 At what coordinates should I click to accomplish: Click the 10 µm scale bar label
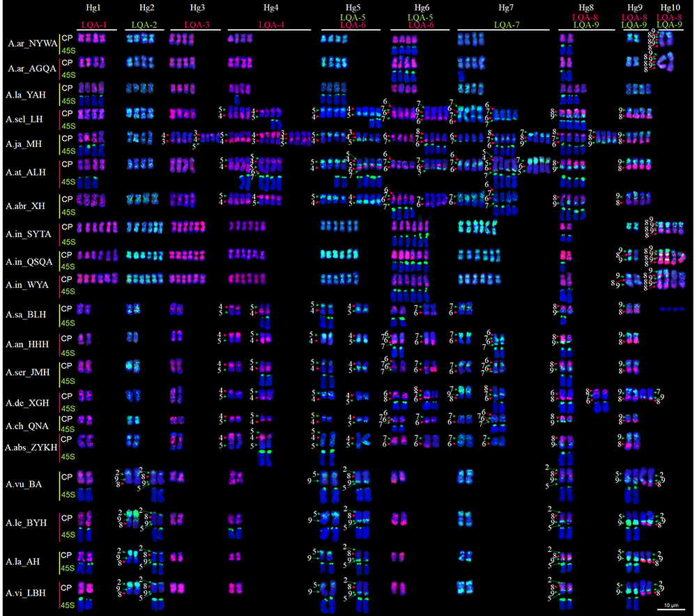point(671,606)
